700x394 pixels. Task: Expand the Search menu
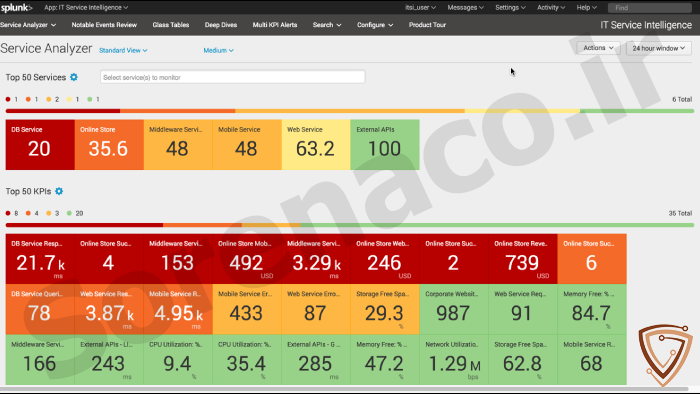tap(327, 25)
